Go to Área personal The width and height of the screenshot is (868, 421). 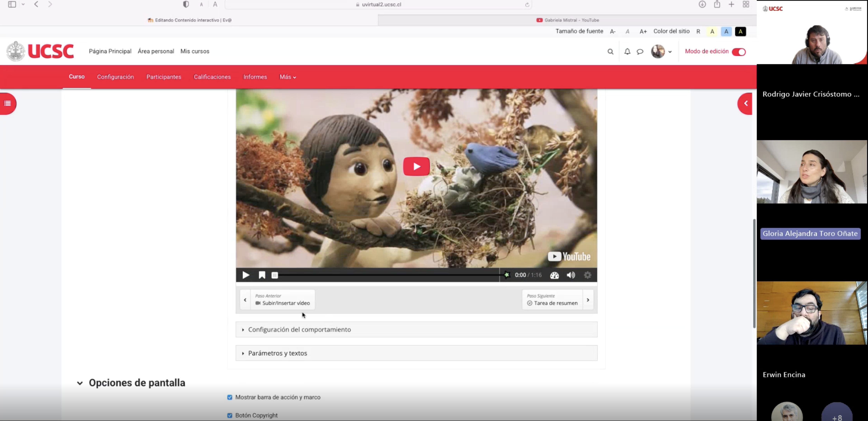point(156,51)
